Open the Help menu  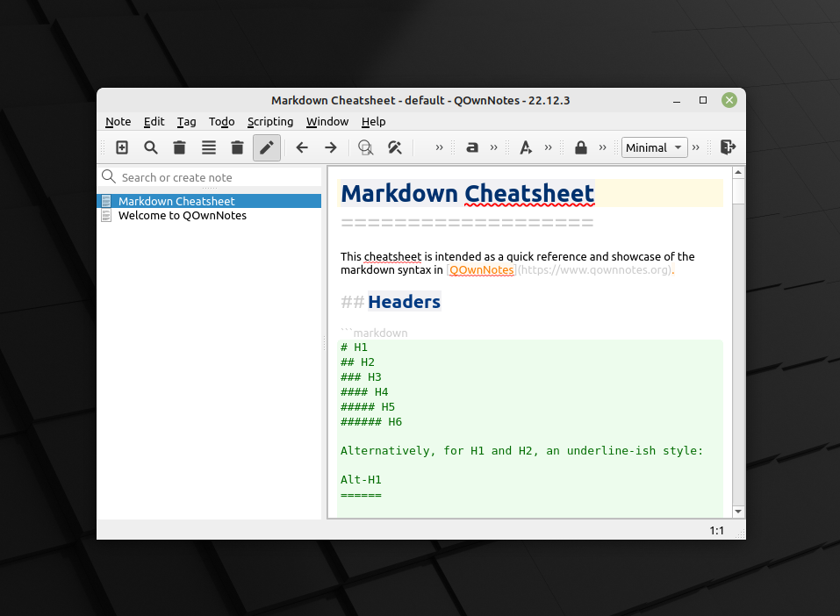373,122
